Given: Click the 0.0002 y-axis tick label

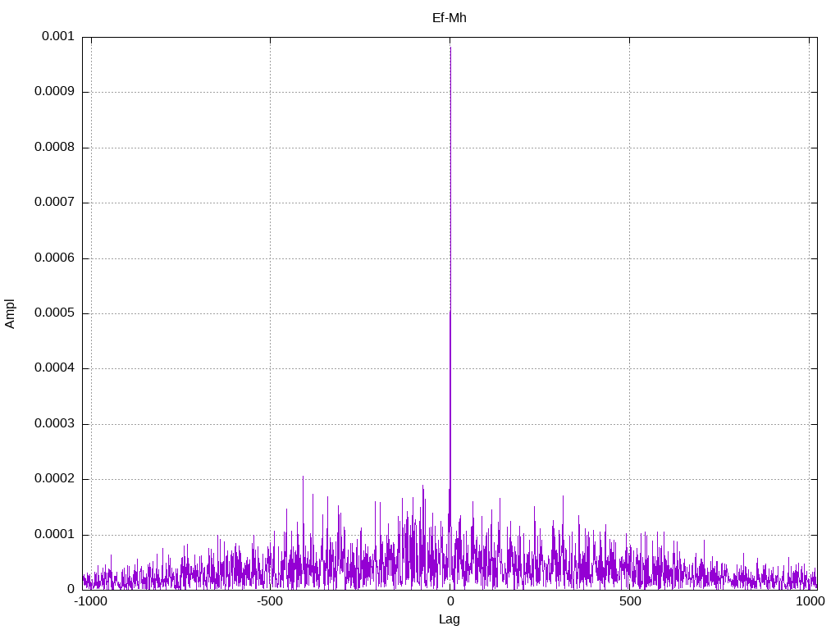Looking at the screenshot, I should [54, 479].
